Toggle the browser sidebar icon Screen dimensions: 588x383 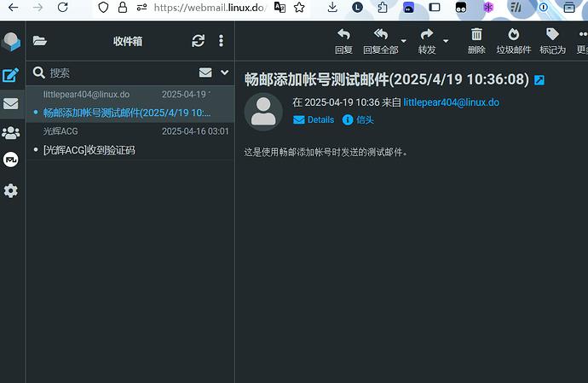click(435, 7)
